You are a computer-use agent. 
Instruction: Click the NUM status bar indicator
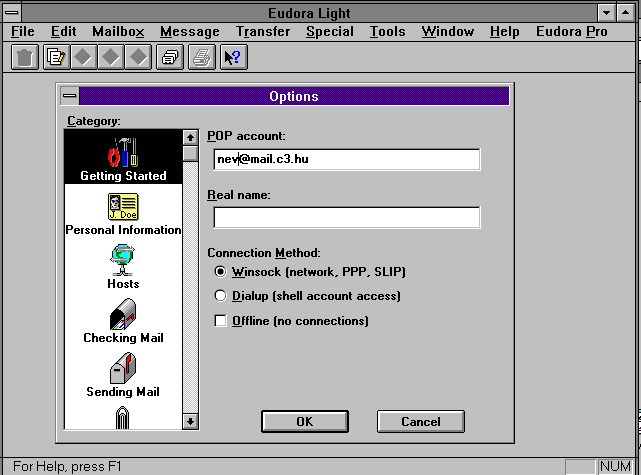(615, 466)
